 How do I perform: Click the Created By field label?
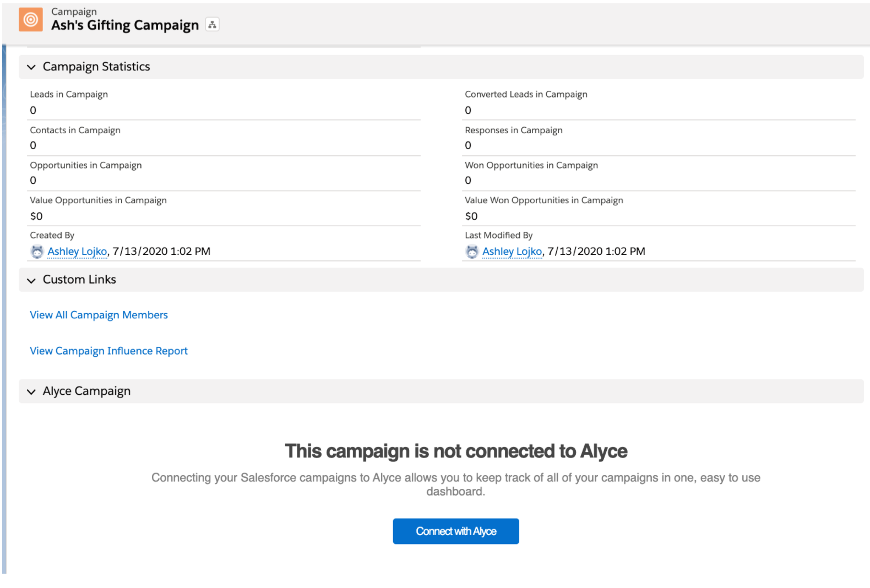52,235
